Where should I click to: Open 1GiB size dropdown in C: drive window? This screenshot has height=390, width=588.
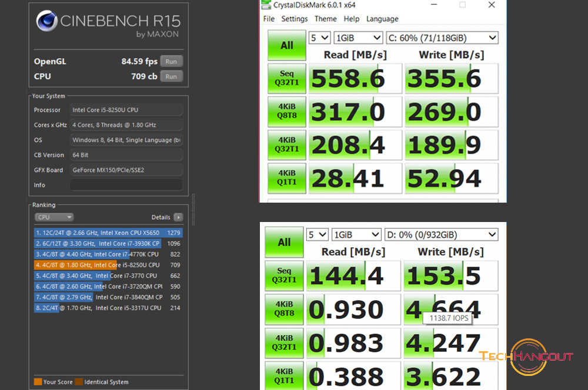[x=358, y=38]
